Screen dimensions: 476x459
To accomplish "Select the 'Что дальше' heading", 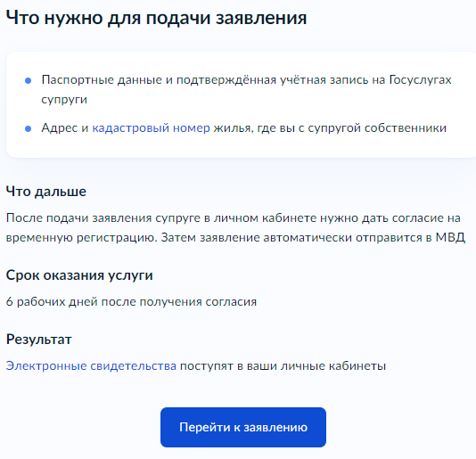I will click(x=46, y=192).
